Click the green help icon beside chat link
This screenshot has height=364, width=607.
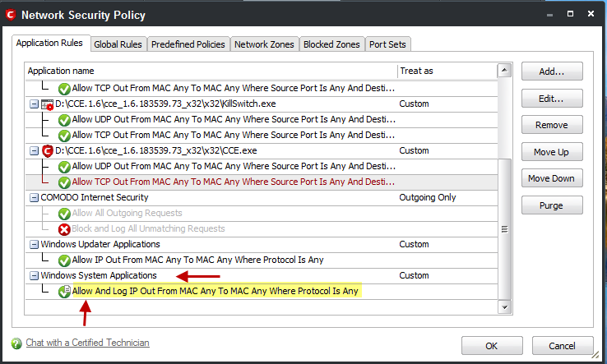16,343
